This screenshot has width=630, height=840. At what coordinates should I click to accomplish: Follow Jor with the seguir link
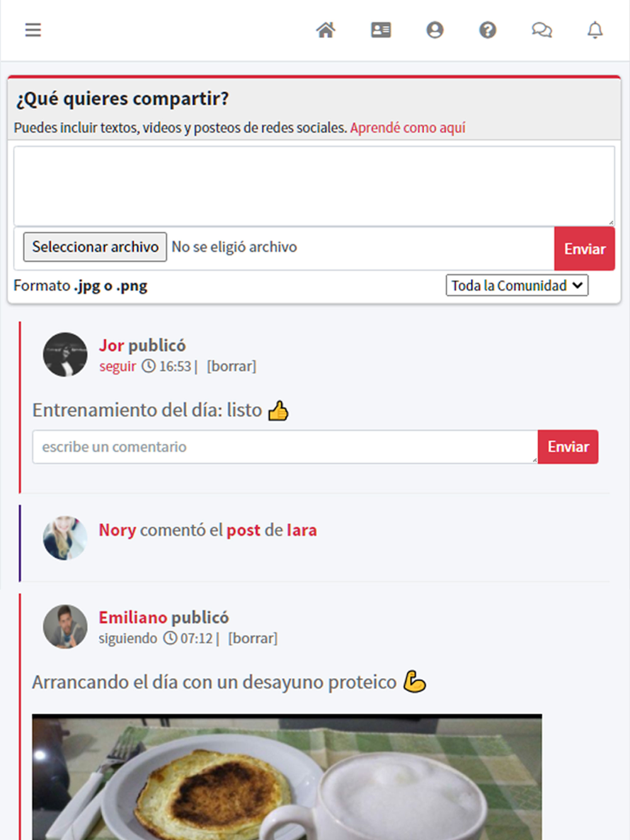coord(118,366)
